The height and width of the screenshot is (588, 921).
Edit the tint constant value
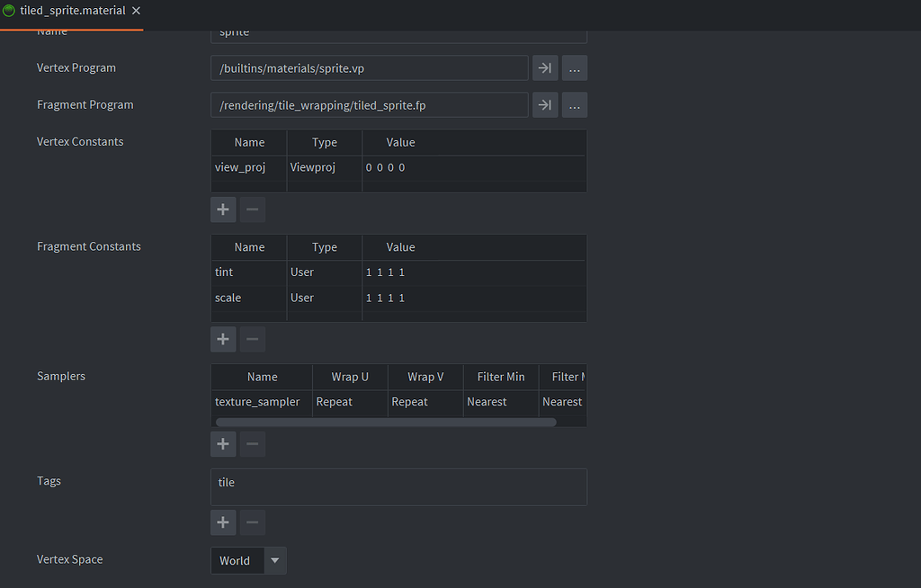point(385,272)
